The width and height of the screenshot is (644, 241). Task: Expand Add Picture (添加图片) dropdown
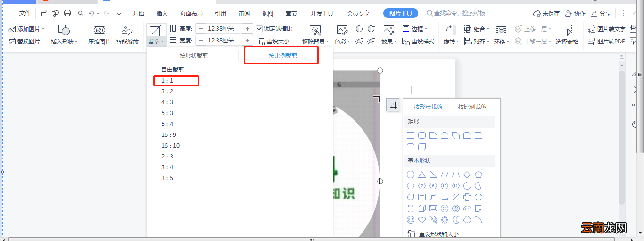click(43, 29)
